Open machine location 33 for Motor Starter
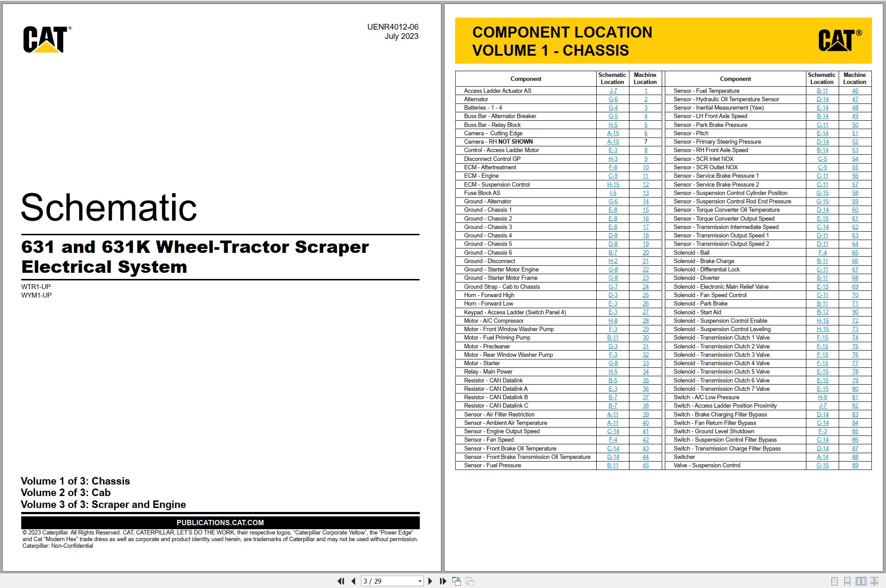The image size is (886, 588). (x=646, y=363)
